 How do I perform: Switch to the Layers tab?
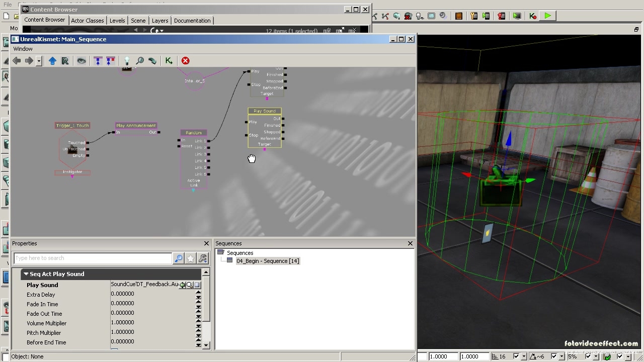coord(160,21)
